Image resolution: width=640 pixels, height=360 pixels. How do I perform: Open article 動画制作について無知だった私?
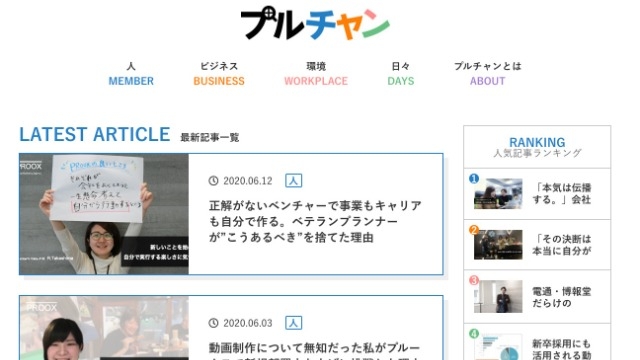pyautogui.click(x=314, y=351)
